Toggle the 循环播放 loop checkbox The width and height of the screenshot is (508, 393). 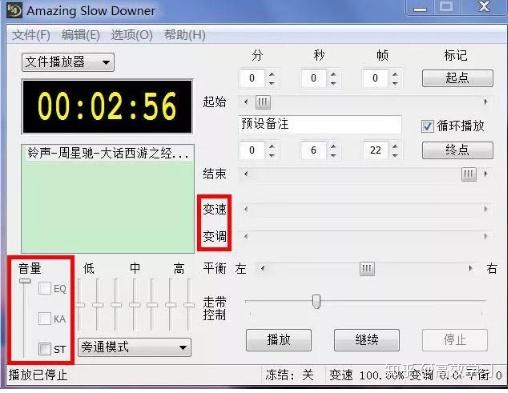tap(427, 127)
